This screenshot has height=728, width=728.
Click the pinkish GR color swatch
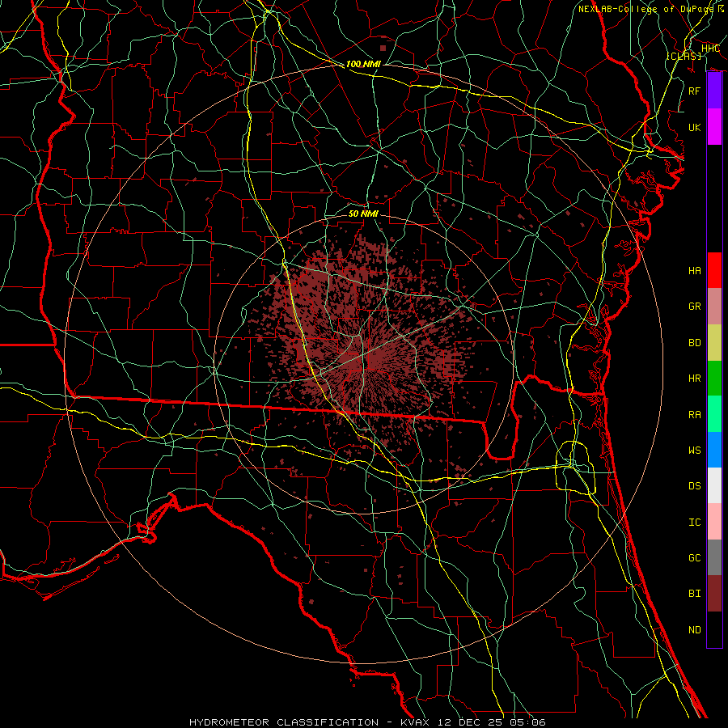714,307
